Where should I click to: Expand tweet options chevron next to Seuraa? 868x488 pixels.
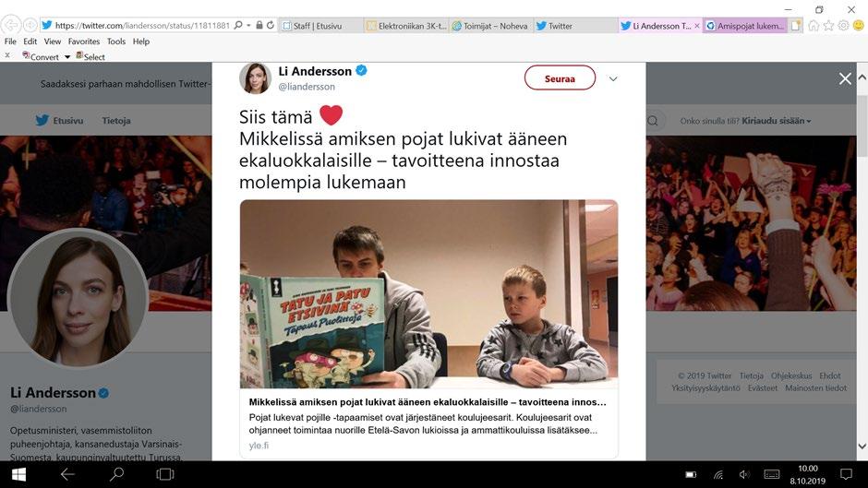(x=613, y=78)
